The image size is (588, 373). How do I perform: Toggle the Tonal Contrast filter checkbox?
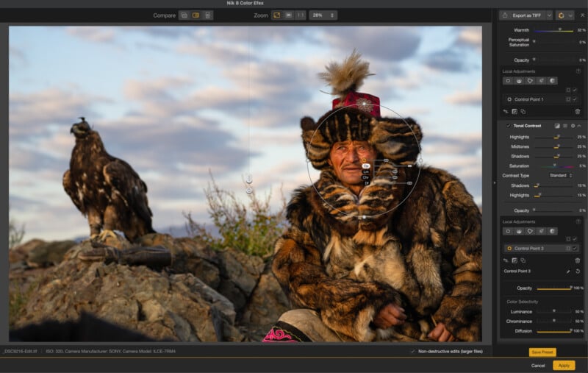pos(508,126)
